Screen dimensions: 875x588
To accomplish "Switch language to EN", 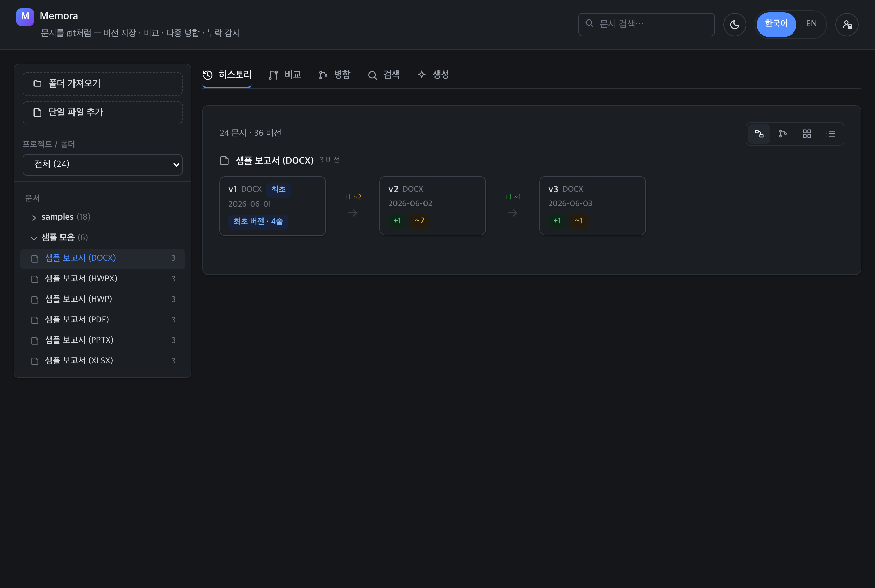I will (x=811, y=24).
